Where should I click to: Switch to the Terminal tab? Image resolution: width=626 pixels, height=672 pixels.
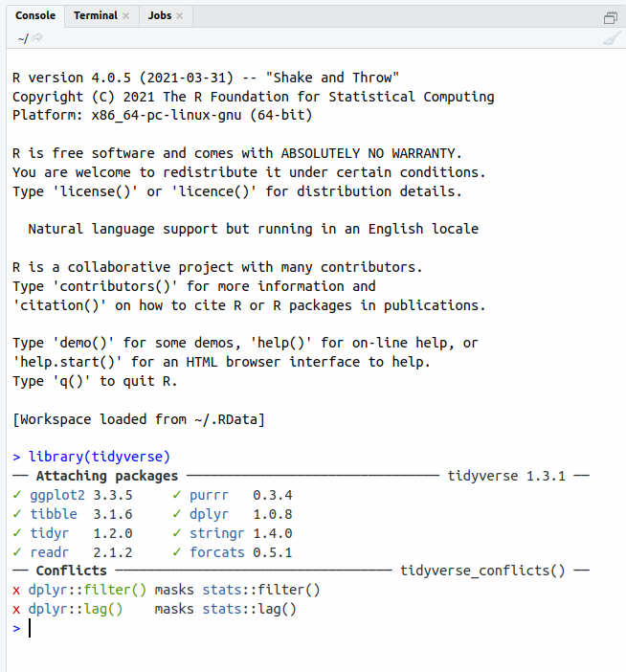coord(95,16)
